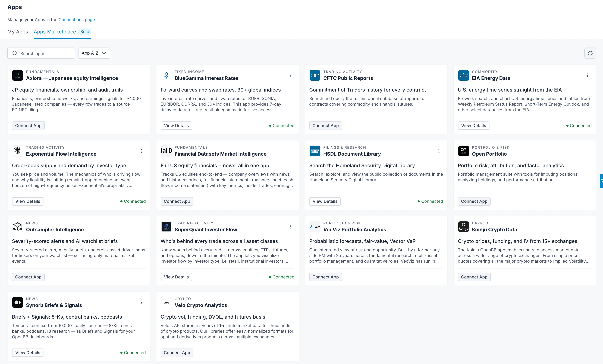Click the Exponential Flow Intelligence logo icon
This screenshot has height=364, width=603.
17,151
